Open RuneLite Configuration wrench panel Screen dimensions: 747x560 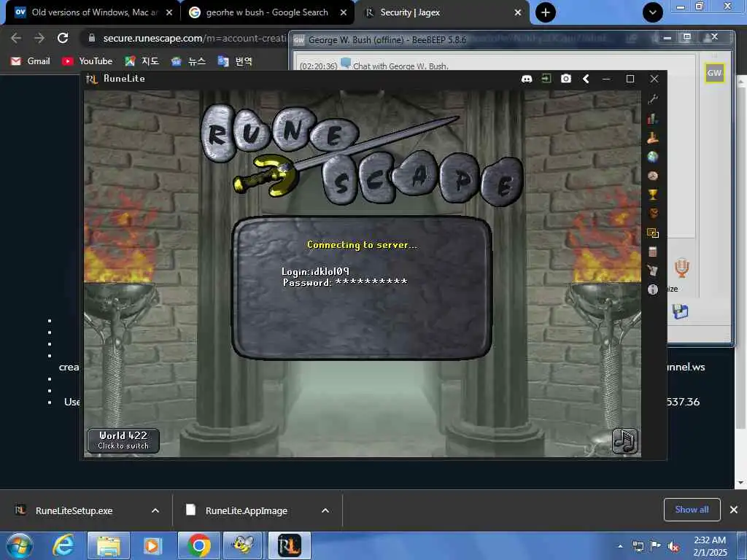(x=653, y=99)
